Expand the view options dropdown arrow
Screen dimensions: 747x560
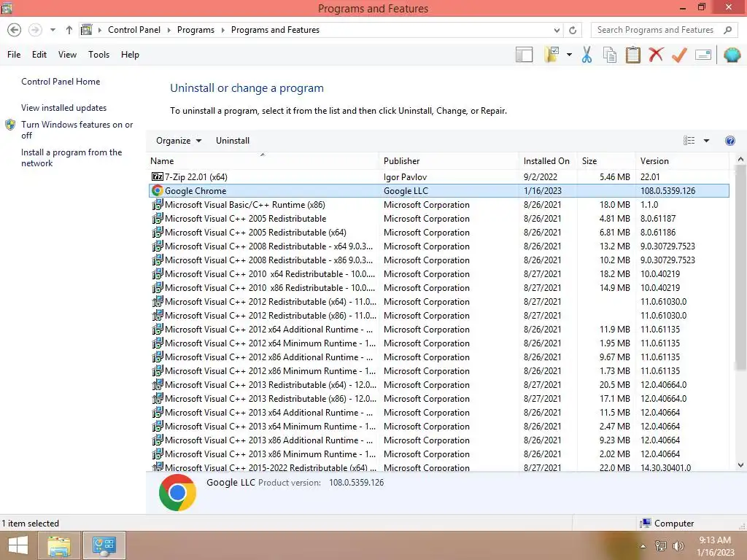pos(706,141)
